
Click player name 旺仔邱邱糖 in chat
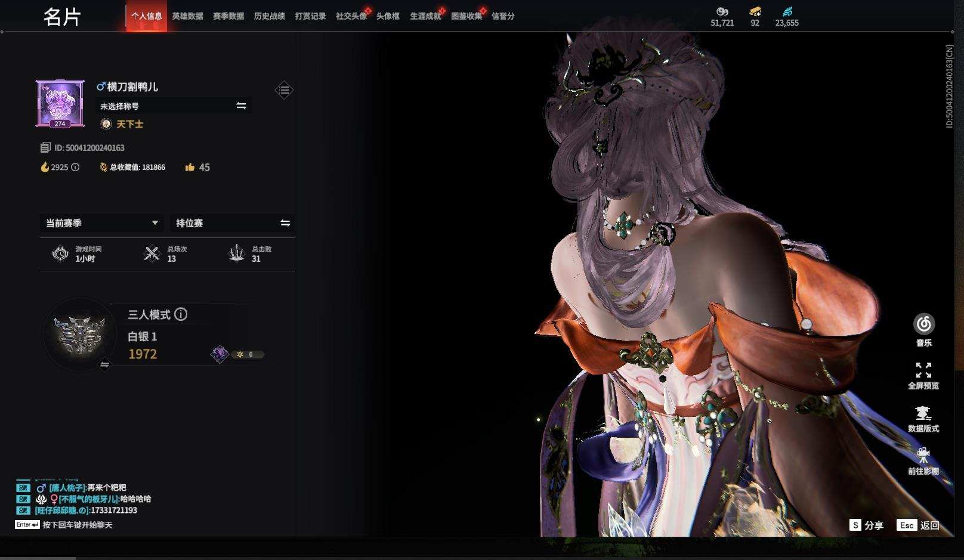(62, 511)
